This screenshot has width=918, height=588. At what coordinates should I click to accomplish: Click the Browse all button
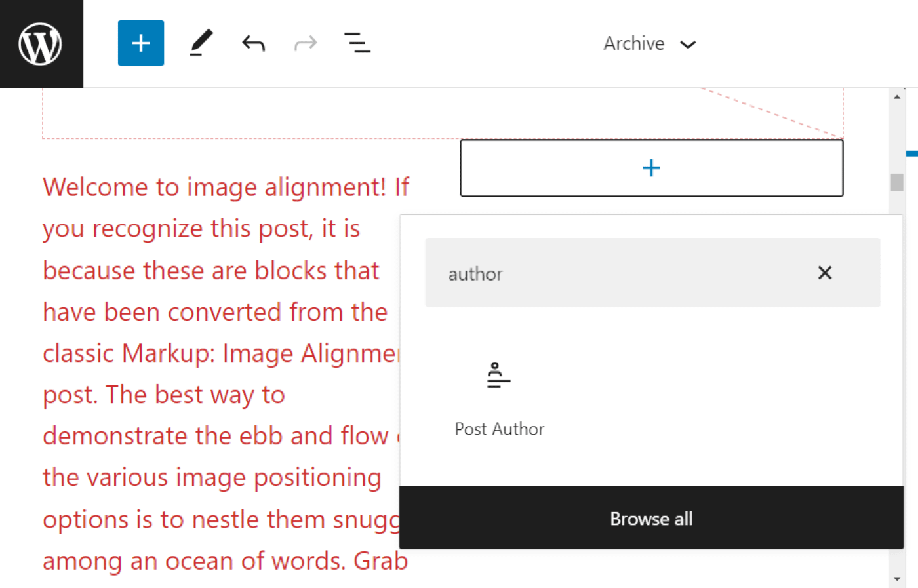[x=651, y=519]
